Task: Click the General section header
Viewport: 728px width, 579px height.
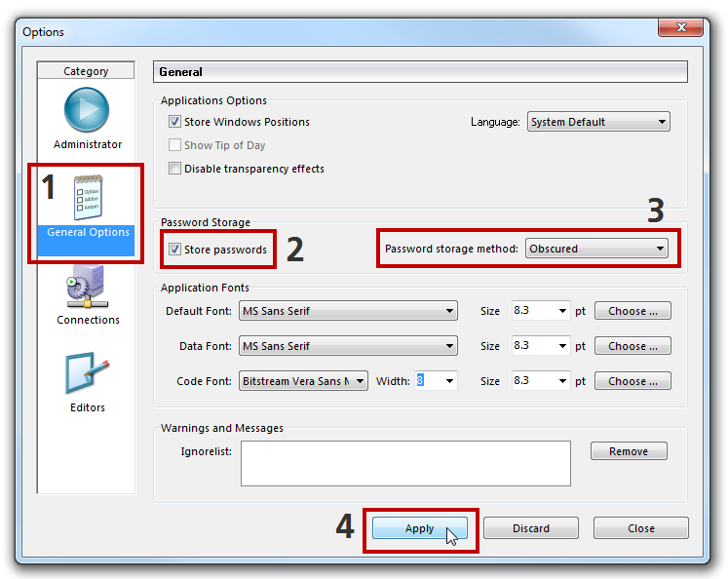Action: click(x=420, y=72)
